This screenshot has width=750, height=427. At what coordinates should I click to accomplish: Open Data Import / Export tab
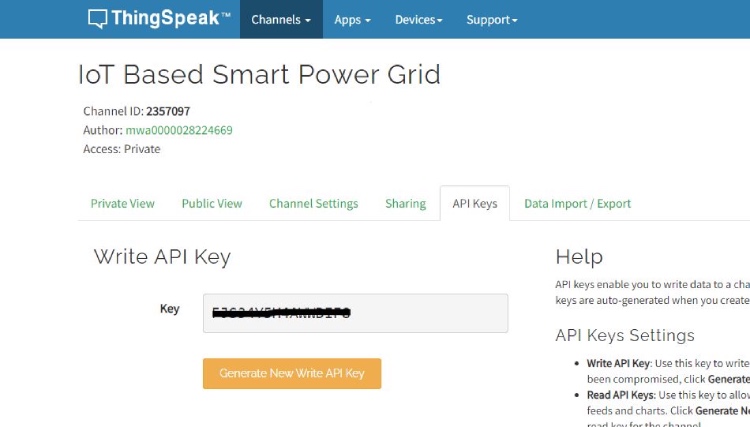[x=577, y=204]
